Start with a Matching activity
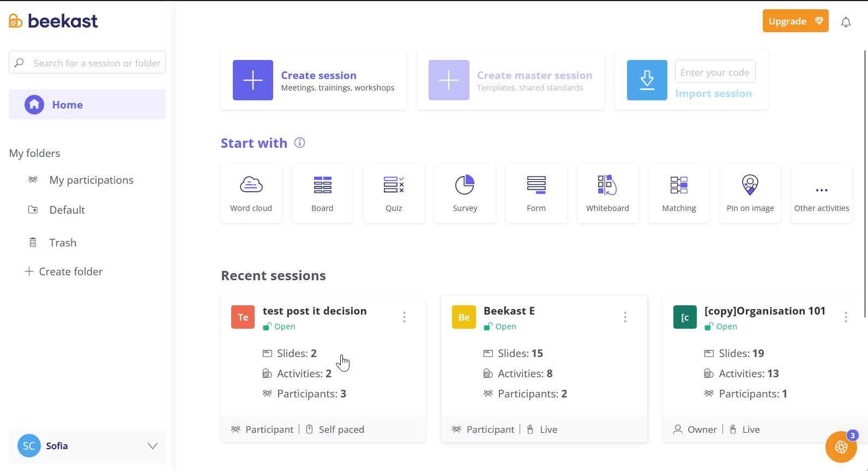868x471 pixels. [679, 193]
